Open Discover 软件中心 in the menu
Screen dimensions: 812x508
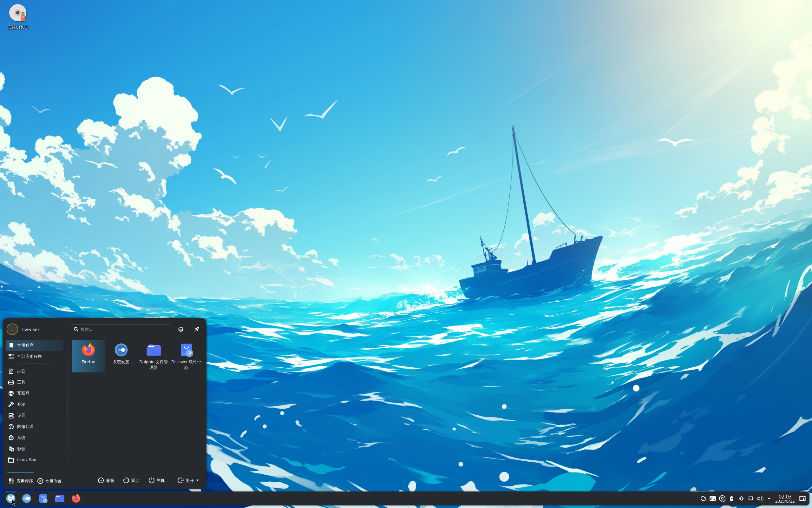pos(186,356)
